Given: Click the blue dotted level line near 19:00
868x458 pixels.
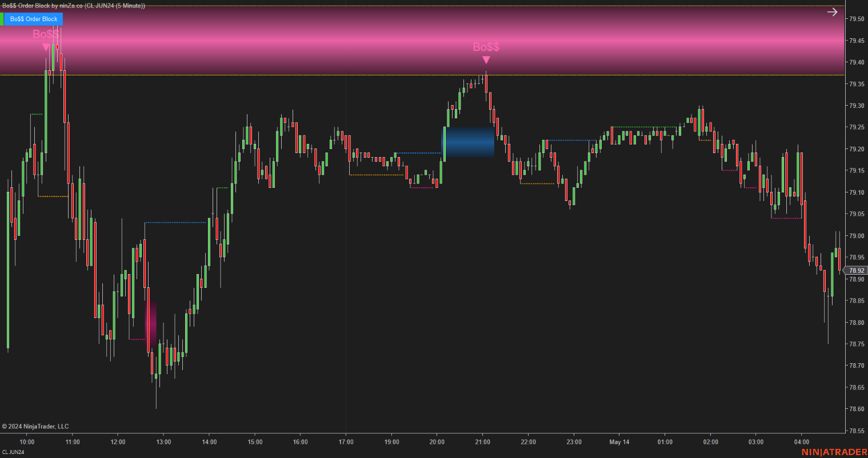Looking at the screenshot, I should coord(417,152).
